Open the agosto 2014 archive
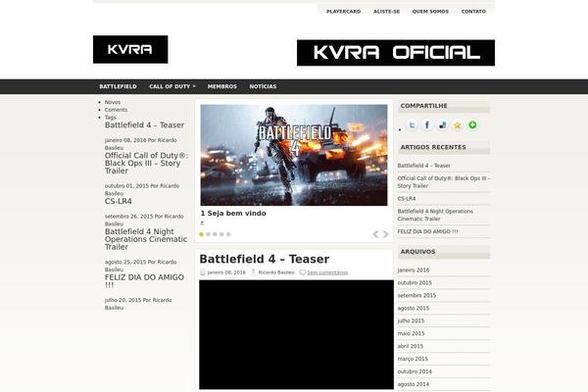Viewport: 588px width, 392px height. [x=414, y=384]
